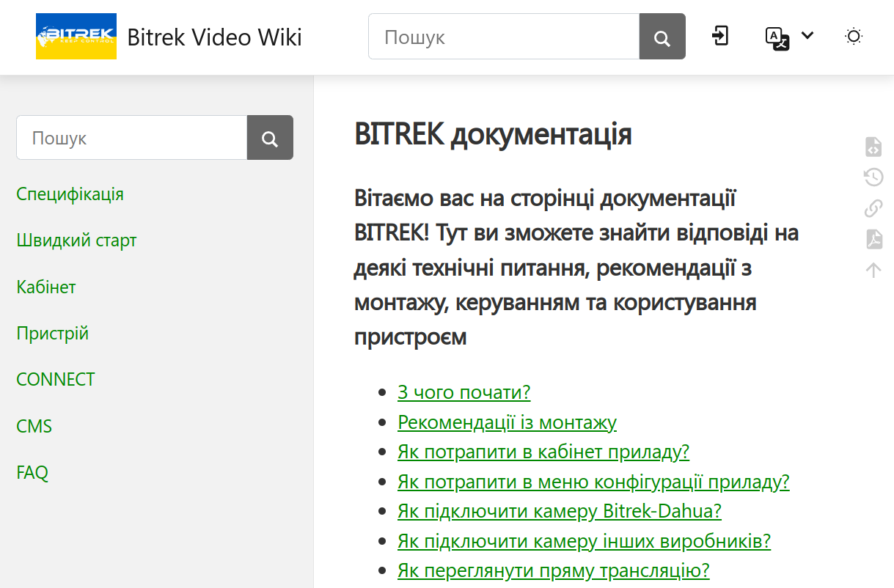Image resolution: width=894 pixels, height=588 pixels.
Task: Open the Швидкий старт sidebar item
Action: (77, 240)
